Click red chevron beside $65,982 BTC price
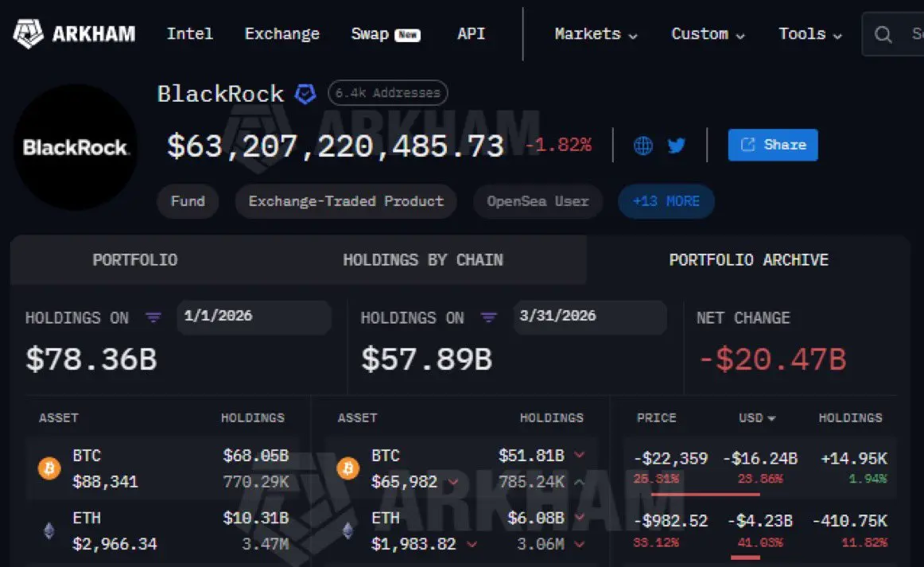 coord(453,482)
